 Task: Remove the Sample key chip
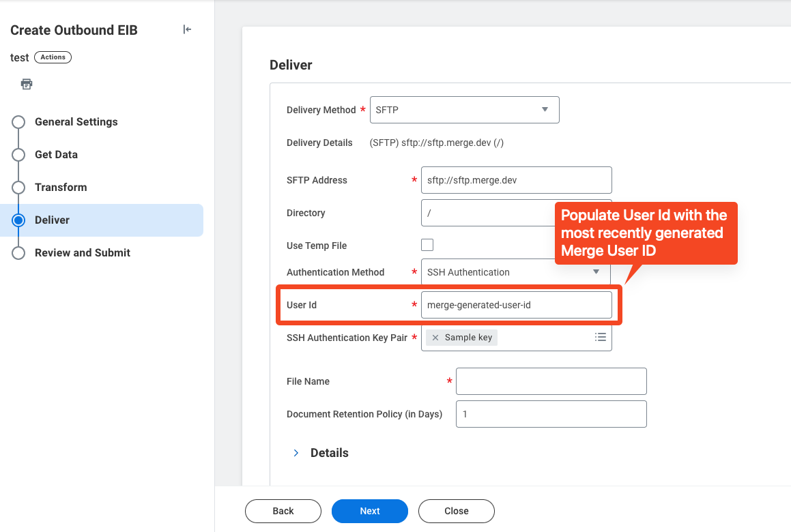[x=435, y=338]
